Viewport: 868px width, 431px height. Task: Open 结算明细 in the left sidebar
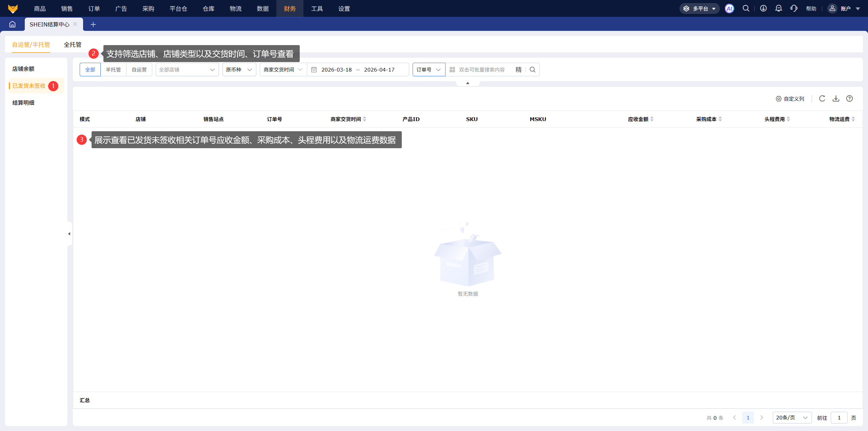tap(23, 103)
